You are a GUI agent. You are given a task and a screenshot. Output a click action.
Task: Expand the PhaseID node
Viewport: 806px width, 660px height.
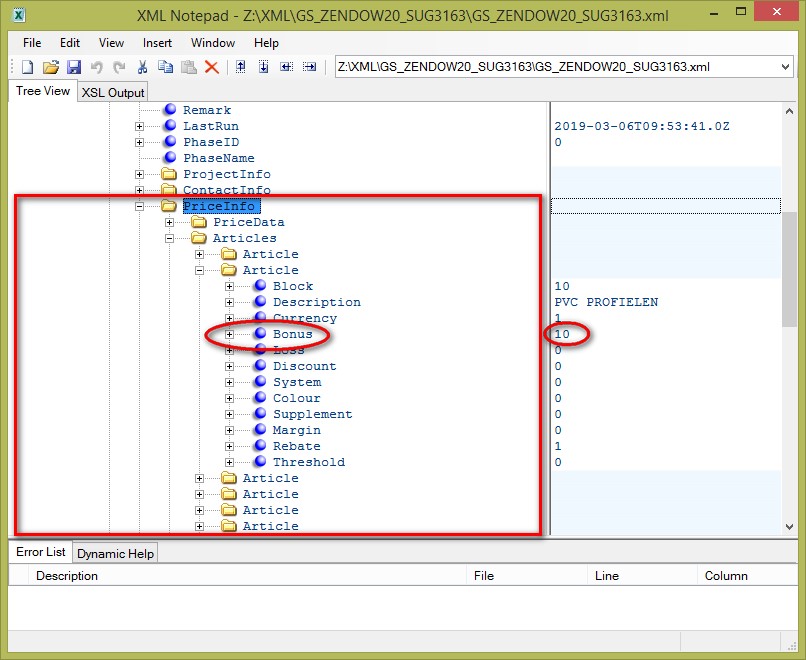(x=139, y=142)
